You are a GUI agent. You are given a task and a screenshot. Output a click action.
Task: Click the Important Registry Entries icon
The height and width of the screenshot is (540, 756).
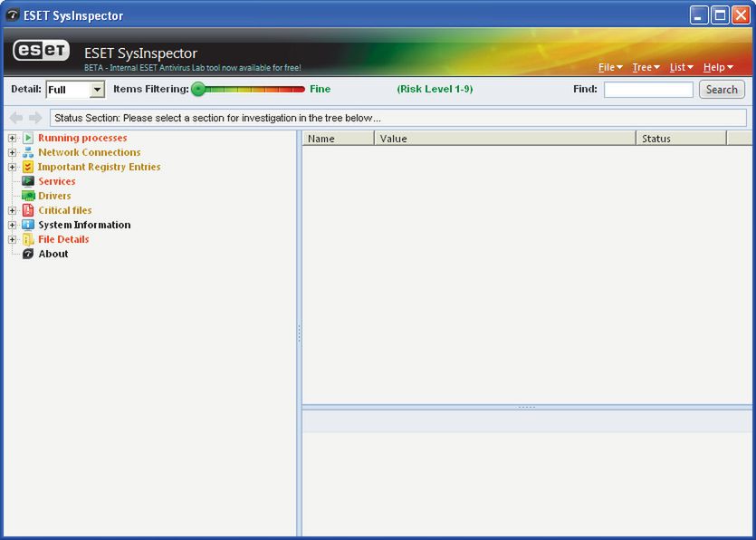28,167
